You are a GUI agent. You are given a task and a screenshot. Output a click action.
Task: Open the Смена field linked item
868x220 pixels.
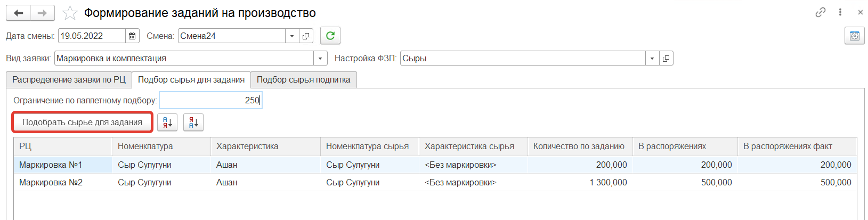[306, 36]
